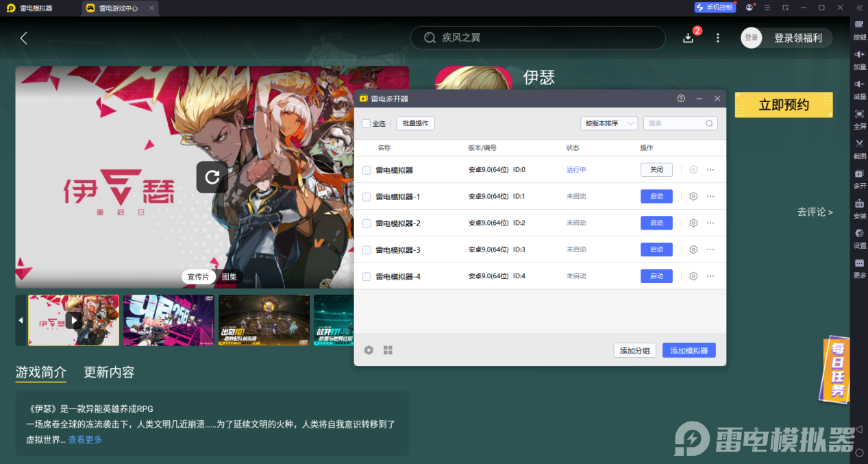Select the 游戏简介 tab
868x464 pixels.
pyautogui.click(x=41, y=372)
